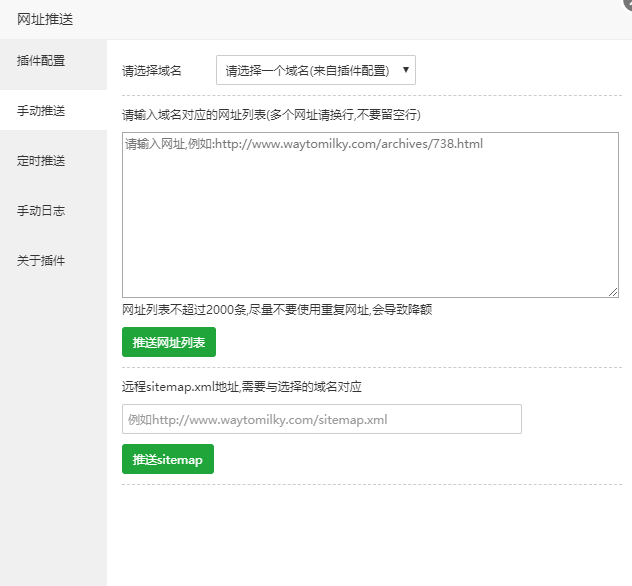
Task: Click the 请选择域名 label
Action: pos(152,71)
